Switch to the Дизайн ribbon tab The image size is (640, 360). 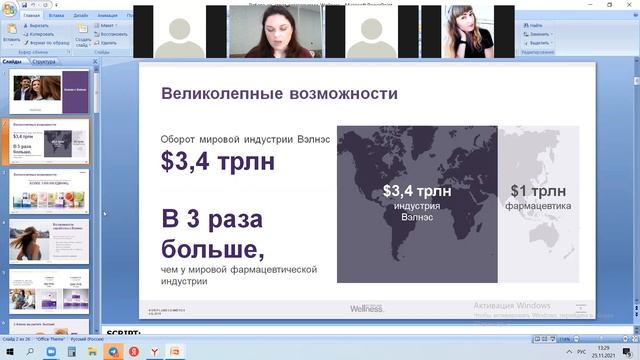click(80, 16)
